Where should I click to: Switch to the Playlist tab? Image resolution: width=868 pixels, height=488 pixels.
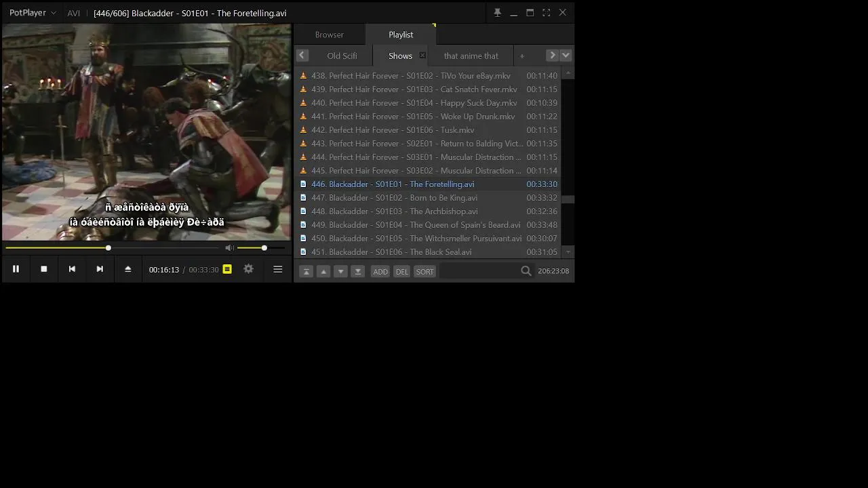pos(401,35)
